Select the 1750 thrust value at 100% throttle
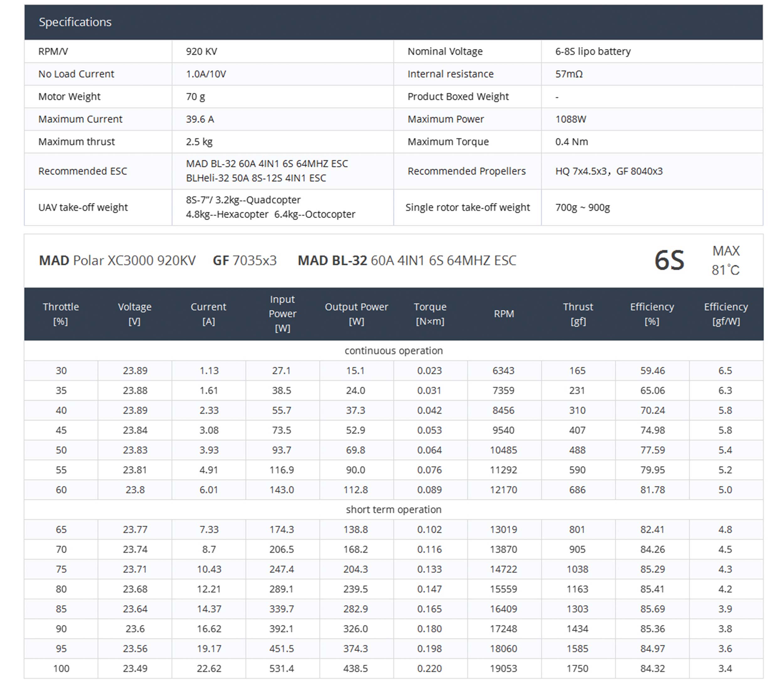 [x=577, y=668]
